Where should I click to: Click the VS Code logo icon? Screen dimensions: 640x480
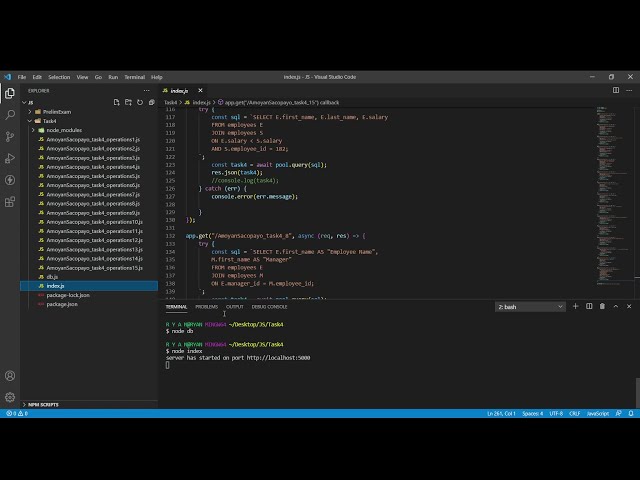coord(7,77)
